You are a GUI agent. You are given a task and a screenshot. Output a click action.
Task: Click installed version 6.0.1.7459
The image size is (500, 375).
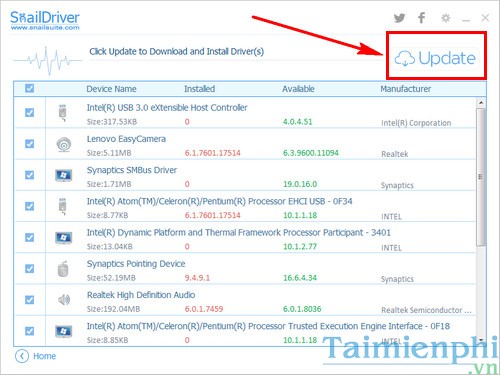point(204,309)
